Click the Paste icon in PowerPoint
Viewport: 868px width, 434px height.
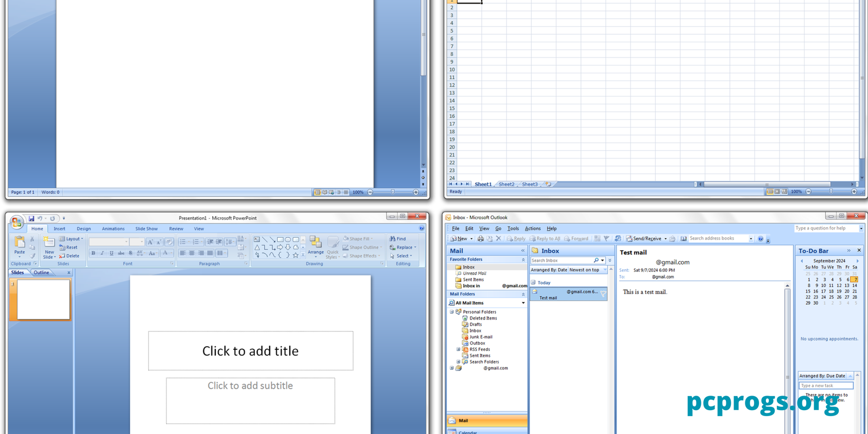click(20, 242)
